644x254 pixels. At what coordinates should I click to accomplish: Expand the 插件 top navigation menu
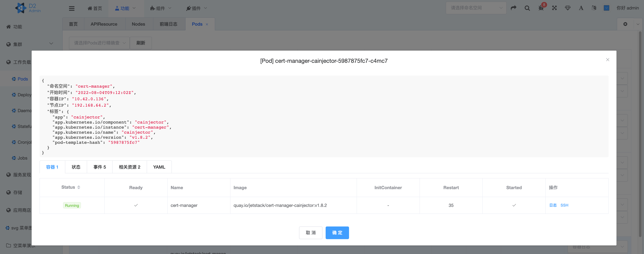(196, 8)
